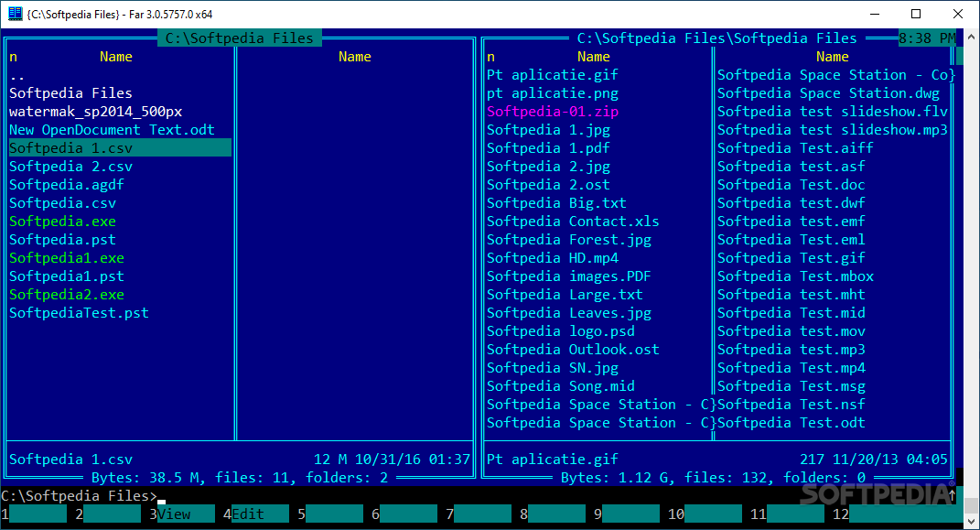Viewport: 980px width, 530px height.
Task: Select 'Softpedia.pst' file
Action: tap(62, 240)
